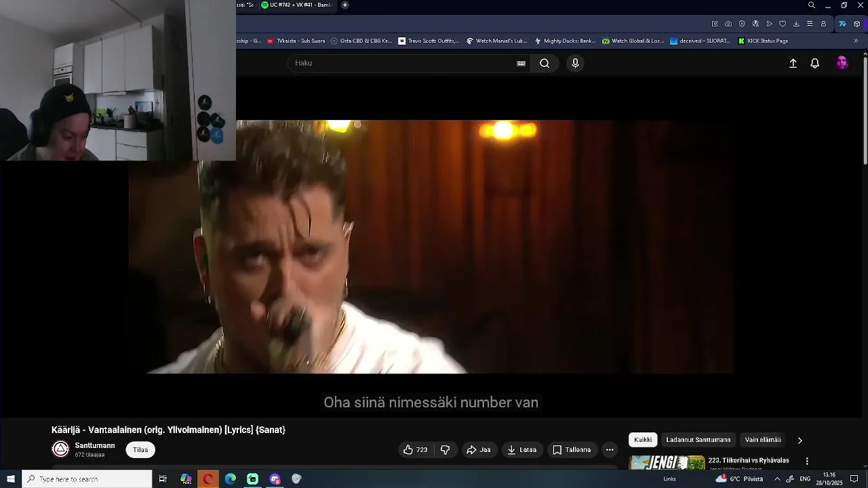Open Travis Scott Outfits bookmark
Image resolution: width=868 pixels, height=488 pixels.
pos(429,41)
